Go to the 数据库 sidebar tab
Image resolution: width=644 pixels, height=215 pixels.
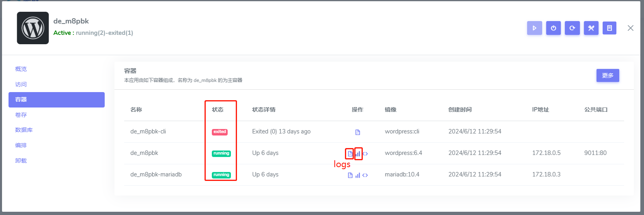pyautogui.click(x=24, y=130)
